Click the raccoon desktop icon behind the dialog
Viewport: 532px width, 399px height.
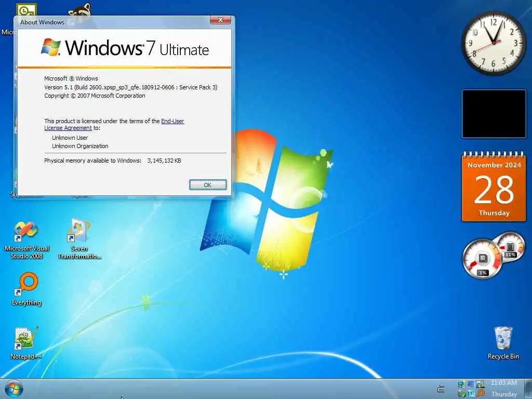pyautogui.click(x=79, y=10)
